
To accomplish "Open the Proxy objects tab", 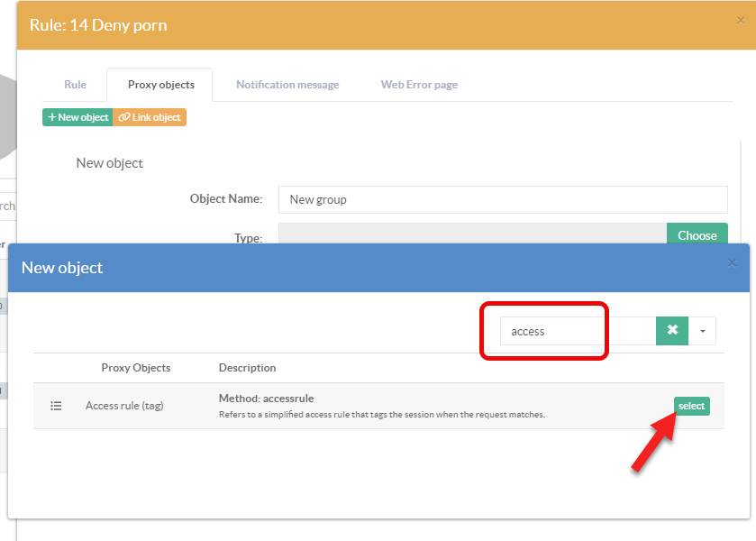I will click(159, 85).
